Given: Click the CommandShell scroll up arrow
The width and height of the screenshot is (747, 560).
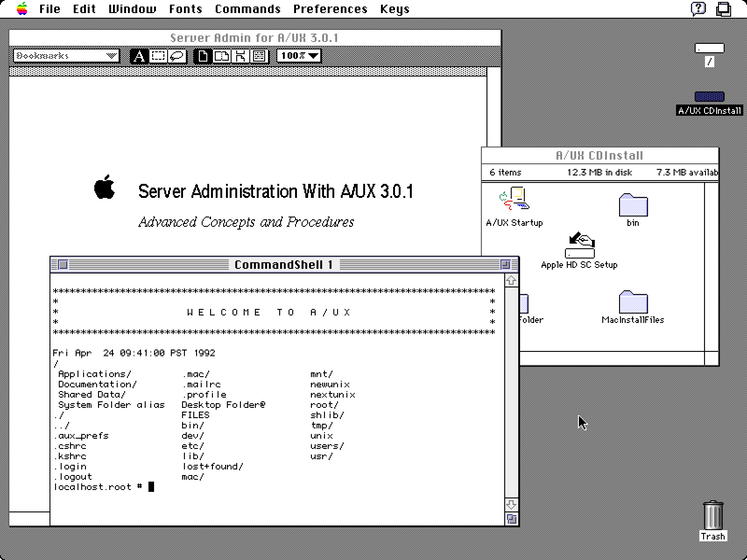Looking at the screenshot, I should tap(511, 281).
